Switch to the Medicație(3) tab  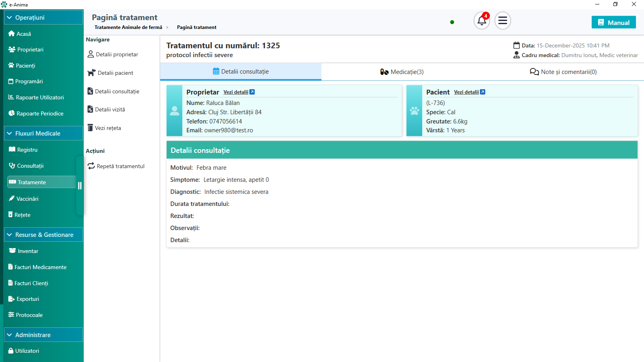coord(402,72)
